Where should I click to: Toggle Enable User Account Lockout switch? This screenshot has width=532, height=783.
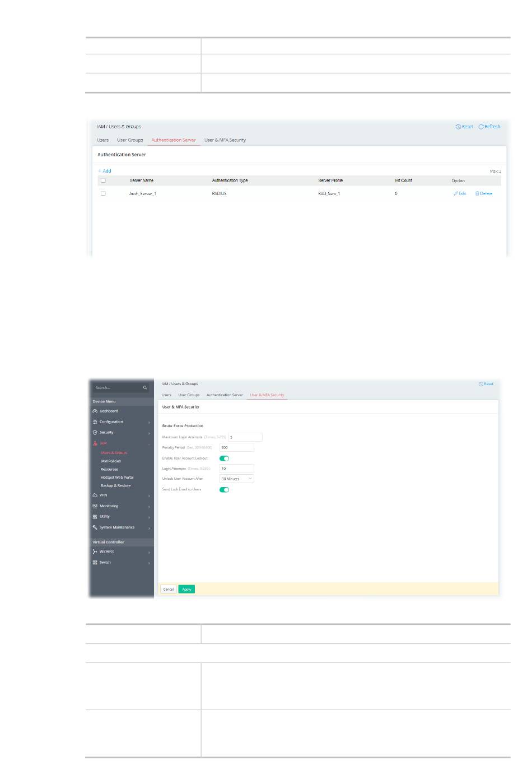point(225,458)
